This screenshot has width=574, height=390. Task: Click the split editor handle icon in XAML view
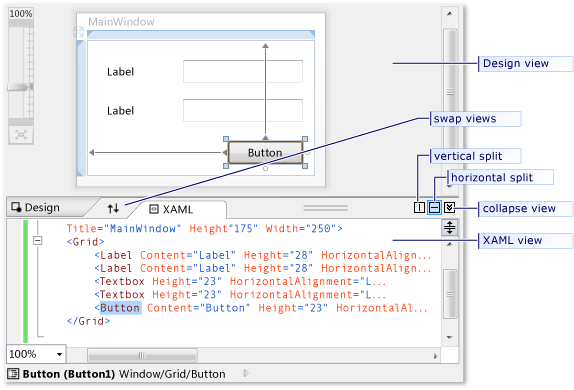(450, 227)
